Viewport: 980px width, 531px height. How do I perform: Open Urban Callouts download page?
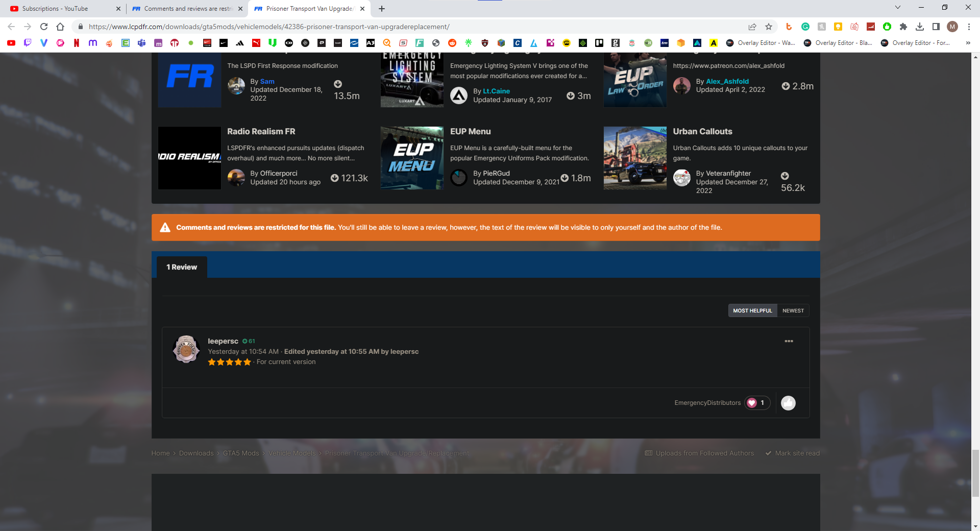click(x=702, y=131)
